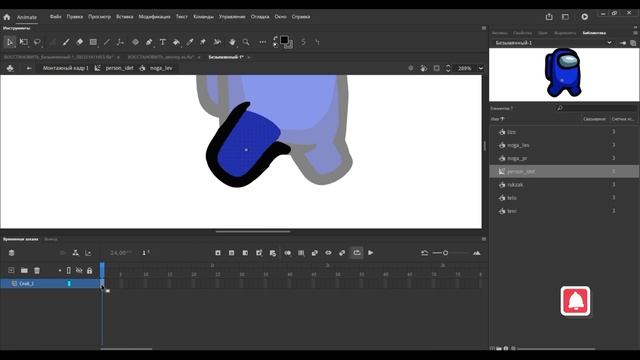Toggle hide all layers eye icon

point(79,270)
